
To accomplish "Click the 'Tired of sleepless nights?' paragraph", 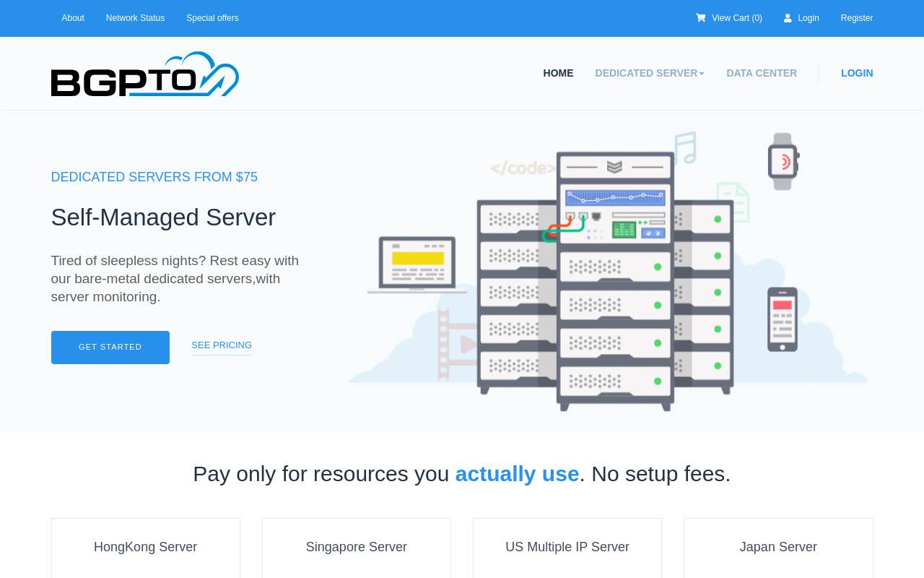I will (175, 279).
